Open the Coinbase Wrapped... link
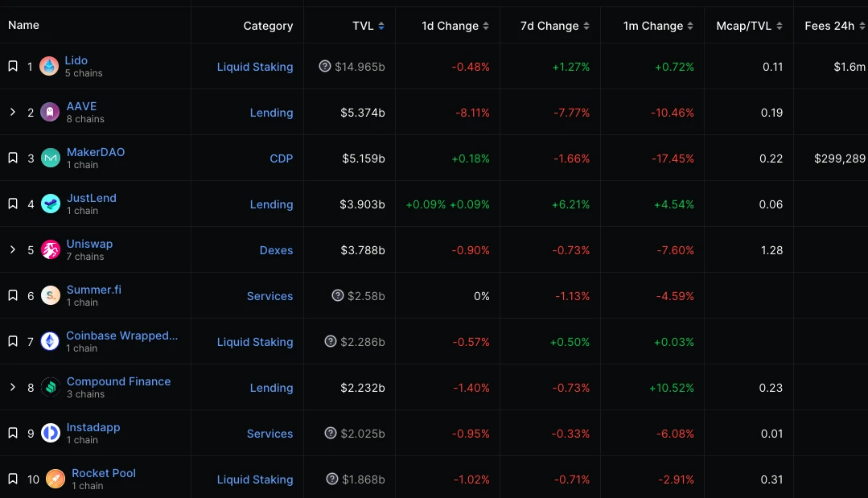The height and width of the screenshot is (498, 868). [121, 335]
